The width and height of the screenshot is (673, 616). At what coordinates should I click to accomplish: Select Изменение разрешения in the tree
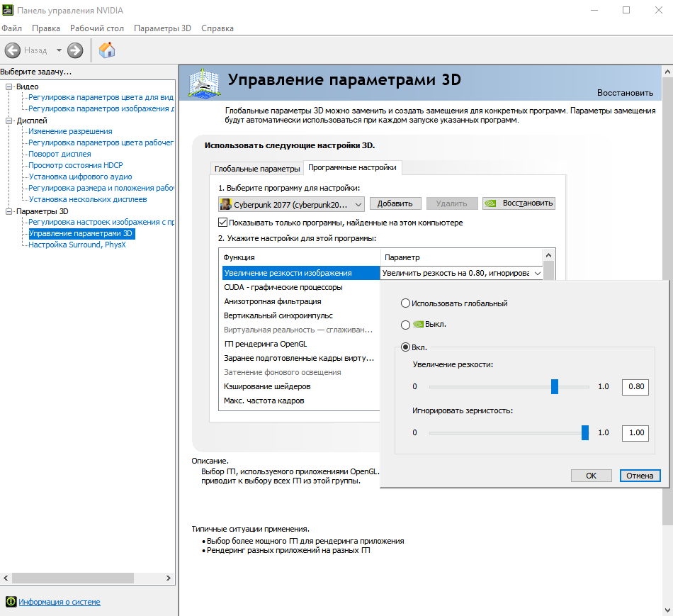70,131
